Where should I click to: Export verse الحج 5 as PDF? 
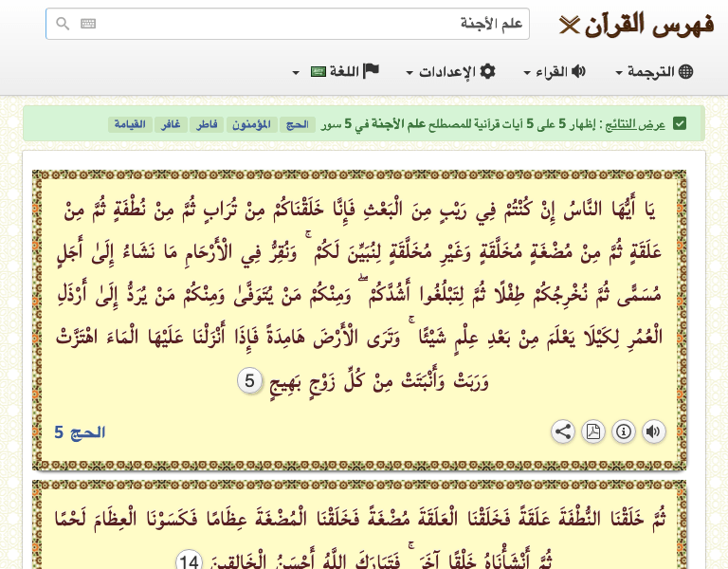click(593, 431)
